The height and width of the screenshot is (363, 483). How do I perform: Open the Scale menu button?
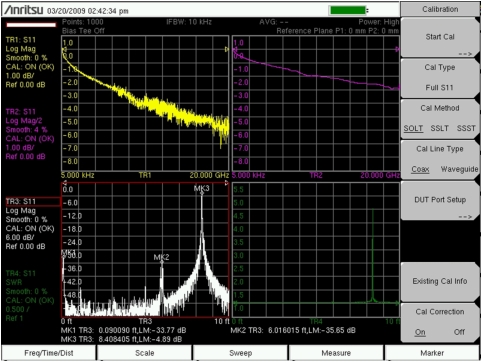(x=144, y=353)
